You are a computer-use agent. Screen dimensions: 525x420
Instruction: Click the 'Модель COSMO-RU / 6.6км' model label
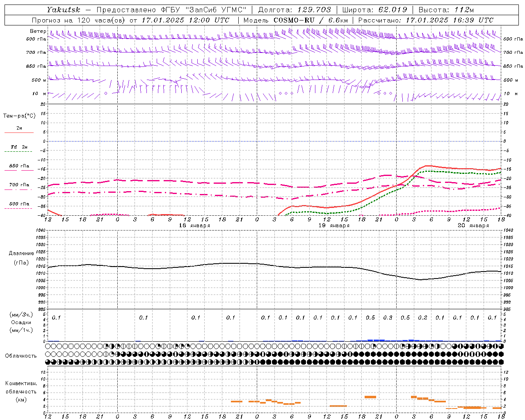[x=296, y=20]
